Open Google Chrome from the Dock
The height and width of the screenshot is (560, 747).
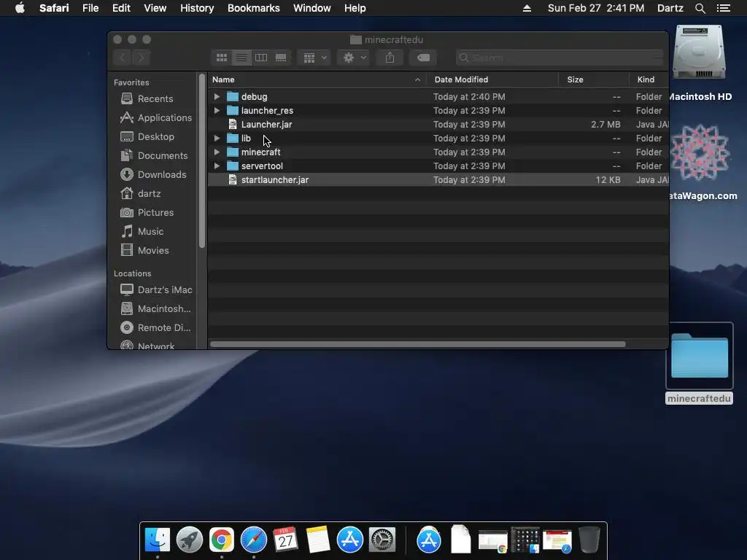click(x=222, y=540)
